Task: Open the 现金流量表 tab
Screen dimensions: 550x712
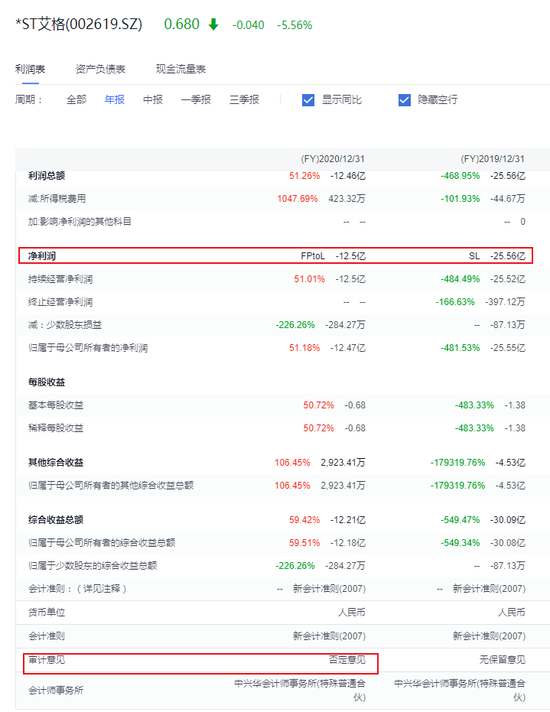Action: click(x=181, y=69)
